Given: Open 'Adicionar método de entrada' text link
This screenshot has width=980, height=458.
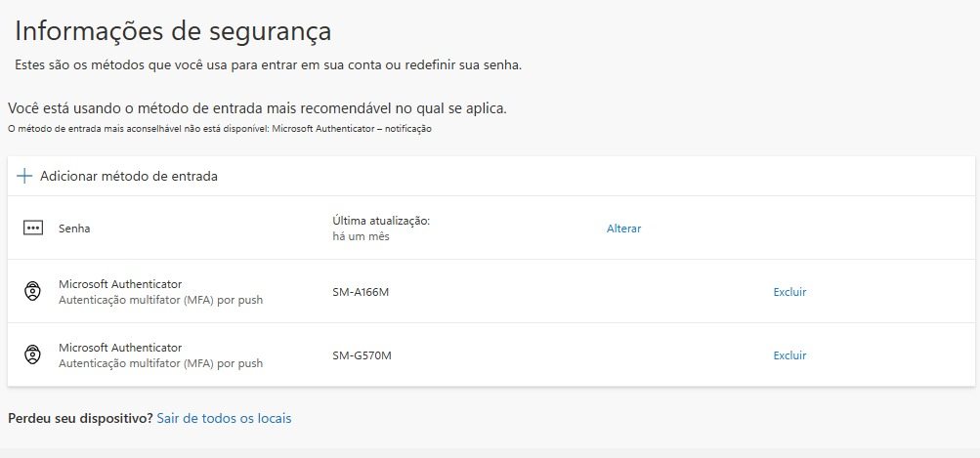Looking at the screenshot, I should click(129, 176).
